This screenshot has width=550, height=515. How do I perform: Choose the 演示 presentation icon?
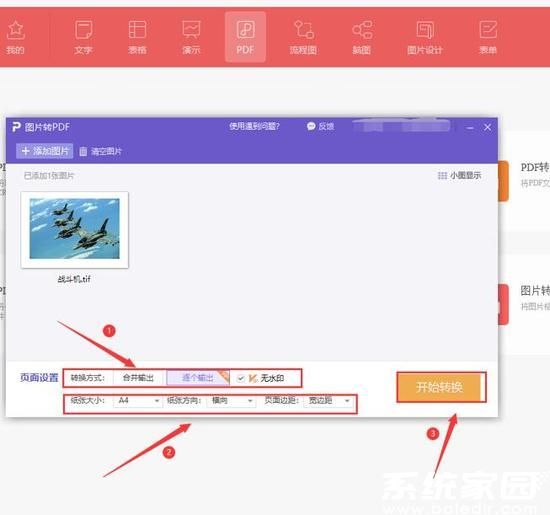(x=191, y=37)
